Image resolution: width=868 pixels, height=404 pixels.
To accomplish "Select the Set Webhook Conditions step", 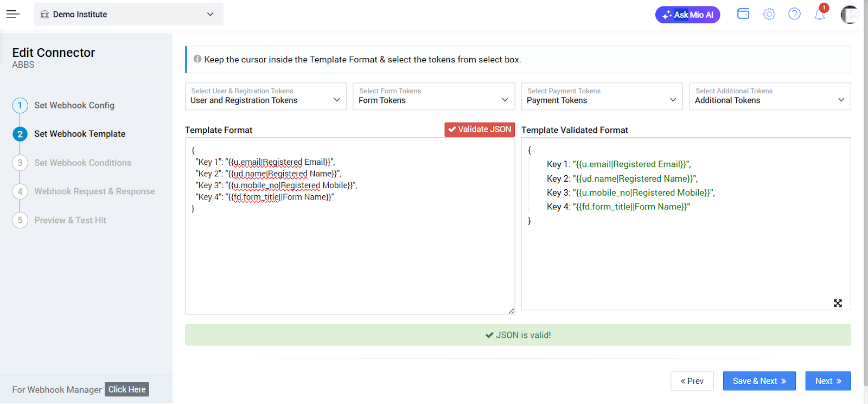I will [82, 163].
